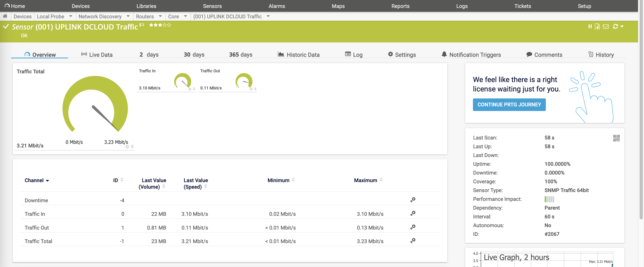
Task: Expand the Local Probe breadcrumb dropdown
Action: [x=71, y=16]
